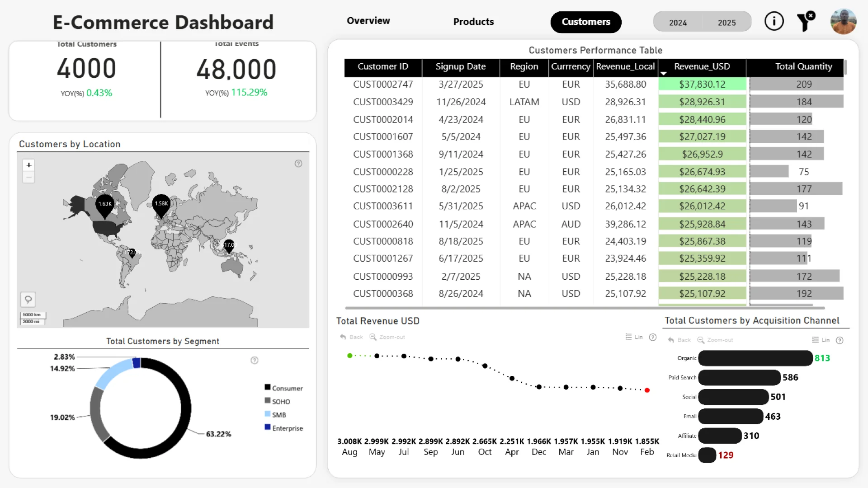Click the user profile avatar
868x488 pixels.
tap(843, 22)
